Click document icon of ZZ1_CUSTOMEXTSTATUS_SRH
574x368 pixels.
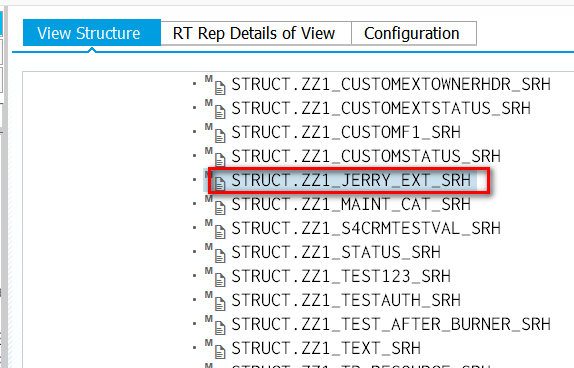tap(220, 112)
